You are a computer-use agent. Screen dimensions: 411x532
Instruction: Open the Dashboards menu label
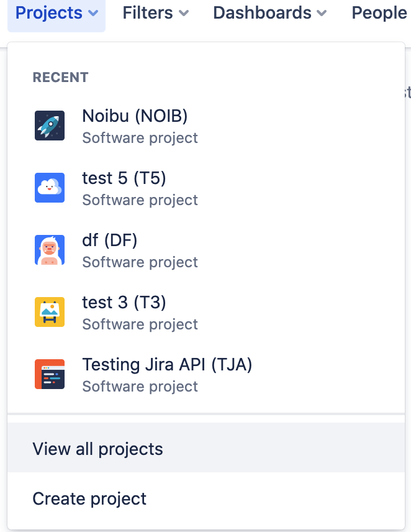(x=262, y=13)
